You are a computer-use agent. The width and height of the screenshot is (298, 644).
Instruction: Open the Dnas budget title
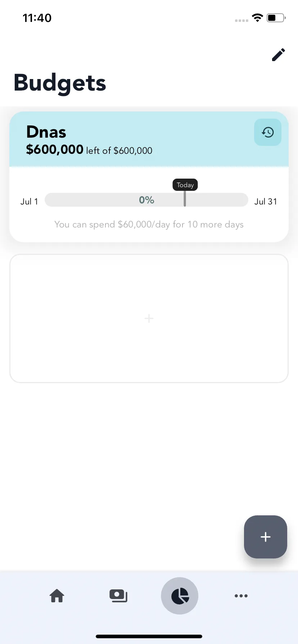[x=46, y=132]
